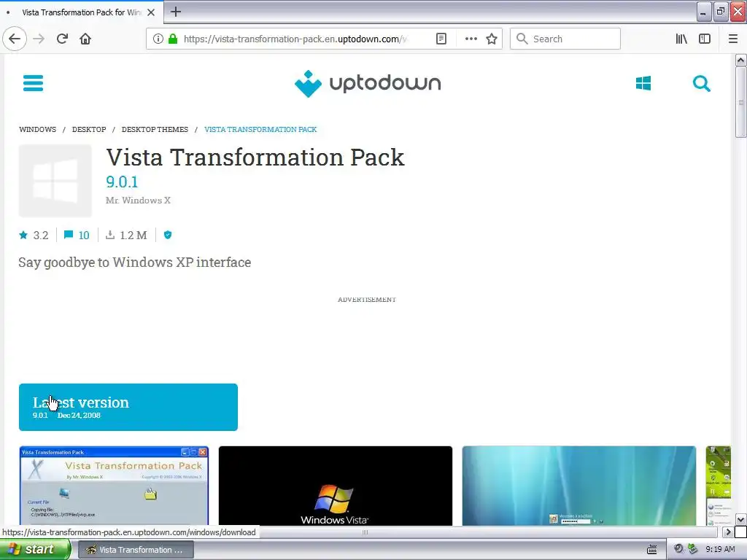Image resolution: width=747 pixels, height=560 pixels.
Task: Bookmark this page with the star
Action: (492, 39)
